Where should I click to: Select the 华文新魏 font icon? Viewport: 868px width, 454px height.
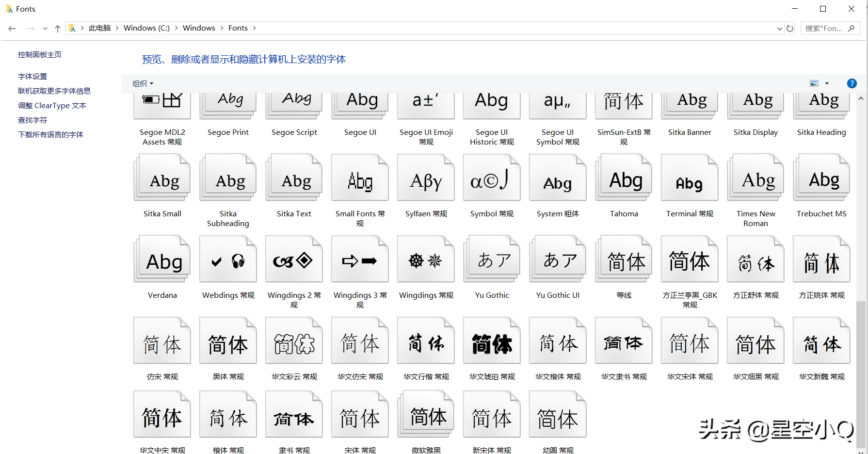(821, 340)
